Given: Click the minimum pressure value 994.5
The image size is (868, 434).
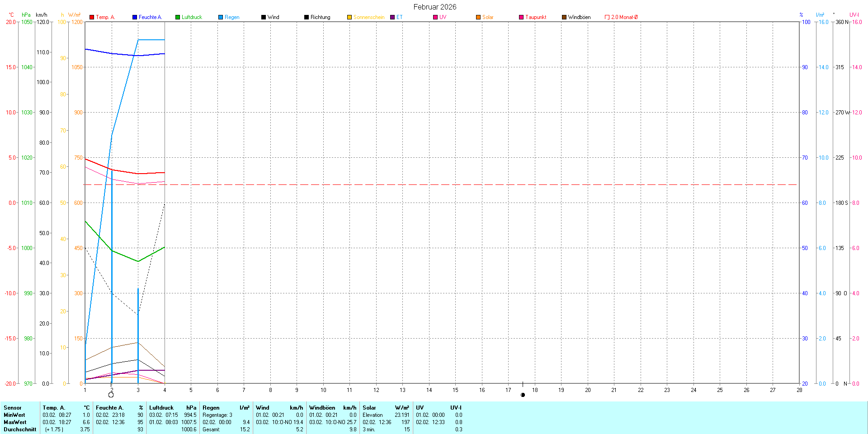Looking at the screenshot, I should point(190,415).
